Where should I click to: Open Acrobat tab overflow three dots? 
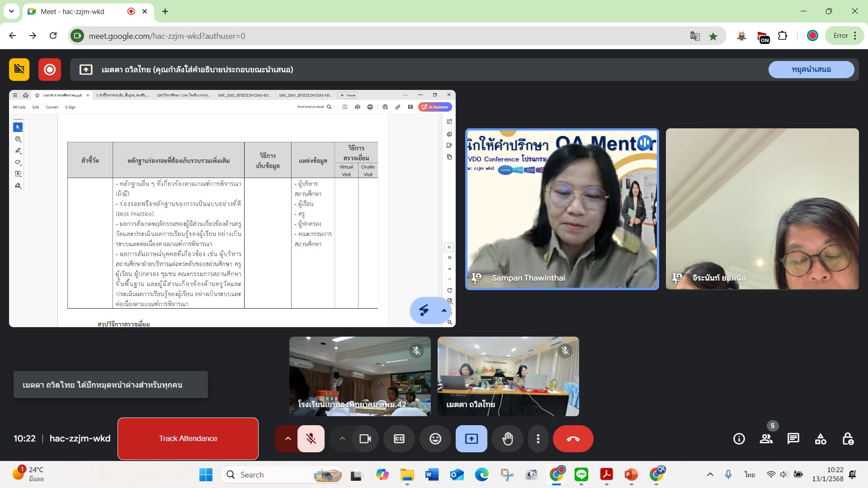[x=405, y=95]
